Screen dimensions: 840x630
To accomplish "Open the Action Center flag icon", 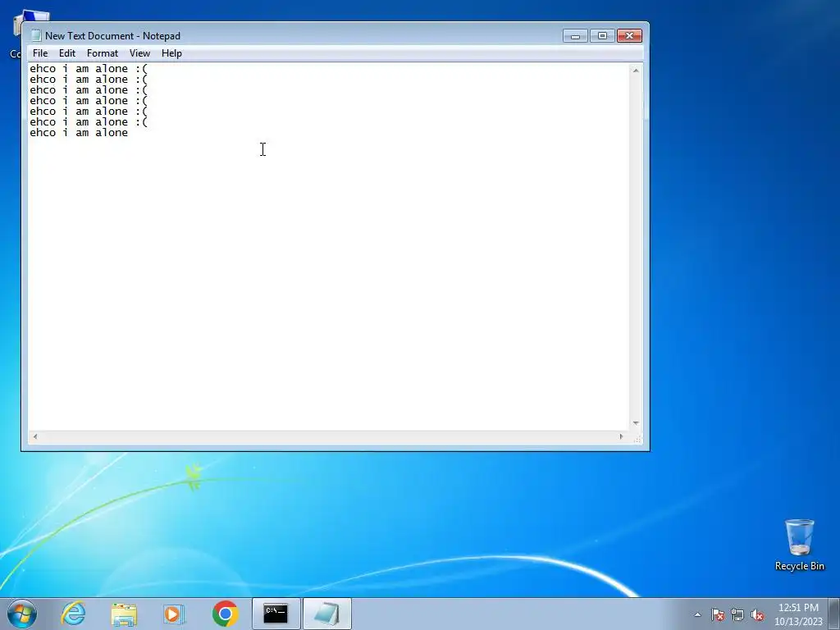I will tap(718, 614).
